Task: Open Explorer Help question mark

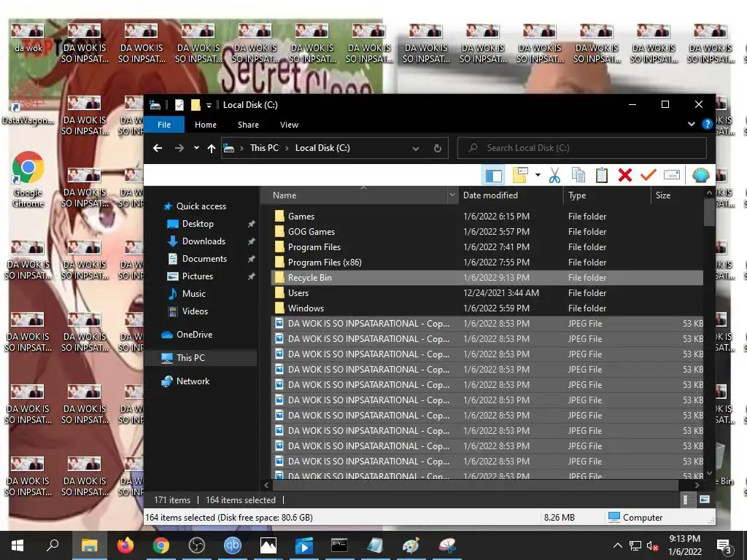Action: pyautogui.click(x=708, y=124)
